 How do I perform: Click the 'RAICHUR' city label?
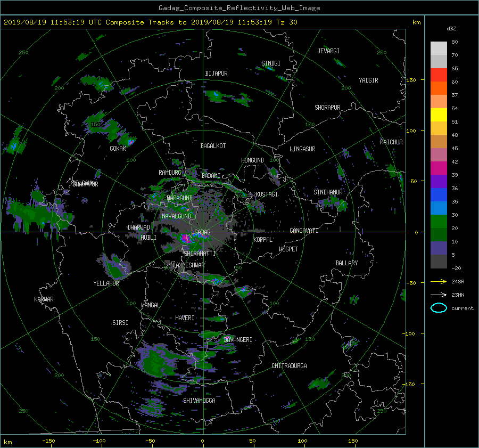click(391, 142)
